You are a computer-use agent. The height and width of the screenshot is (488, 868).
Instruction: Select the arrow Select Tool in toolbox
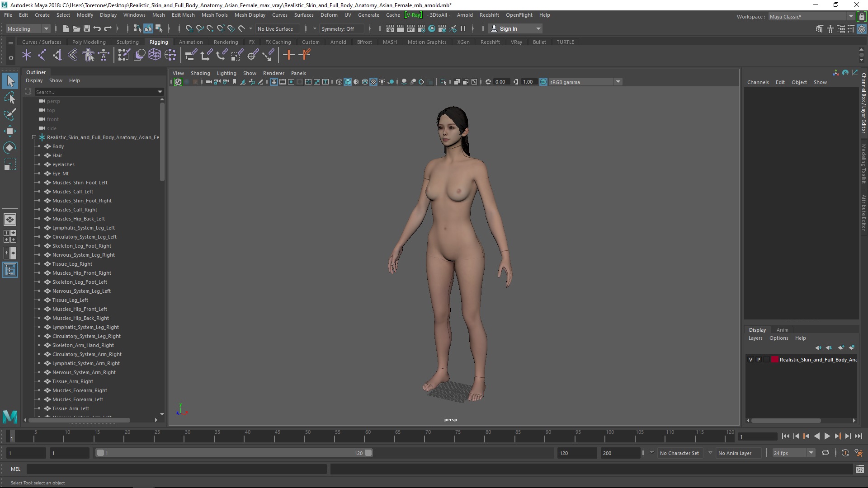click(10, 81)
